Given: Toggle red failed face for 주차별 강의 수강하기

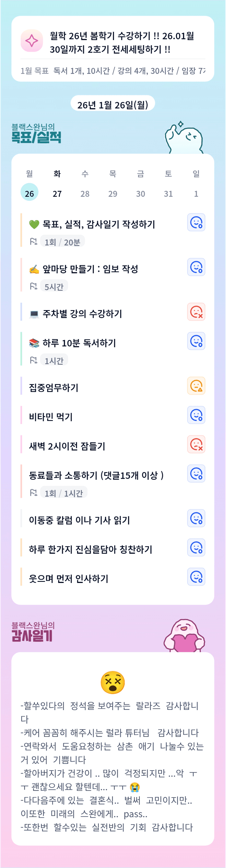Looking at the screenshot, I should (196, 312).
